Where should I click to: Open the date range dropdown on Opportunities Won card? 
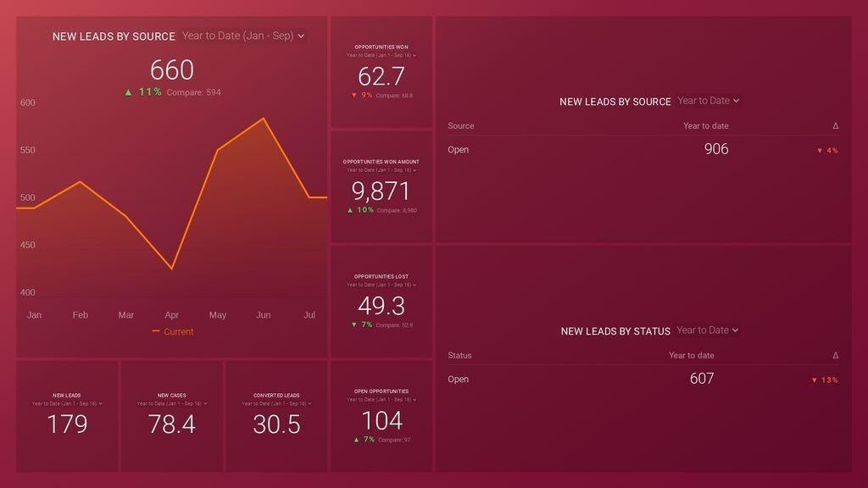382,53
